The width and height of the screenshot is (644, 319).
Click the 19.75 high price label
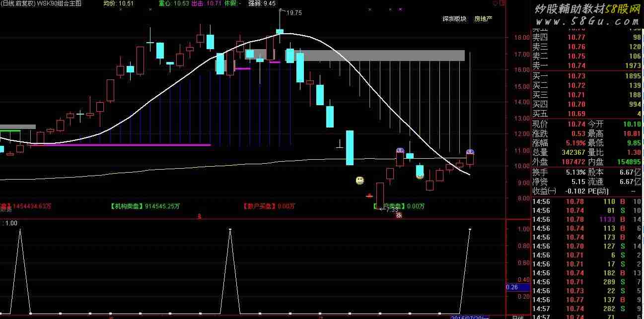294,13
